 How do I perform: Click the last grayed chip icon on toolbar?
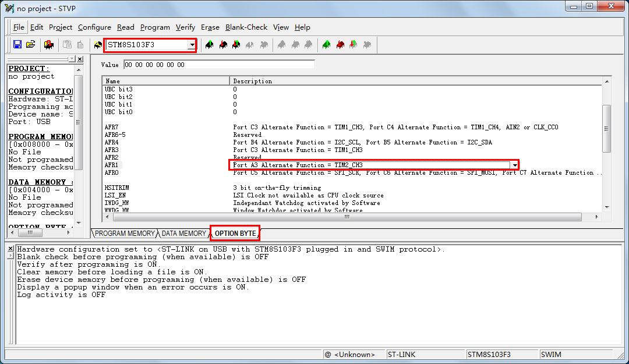tap(367, 44)
